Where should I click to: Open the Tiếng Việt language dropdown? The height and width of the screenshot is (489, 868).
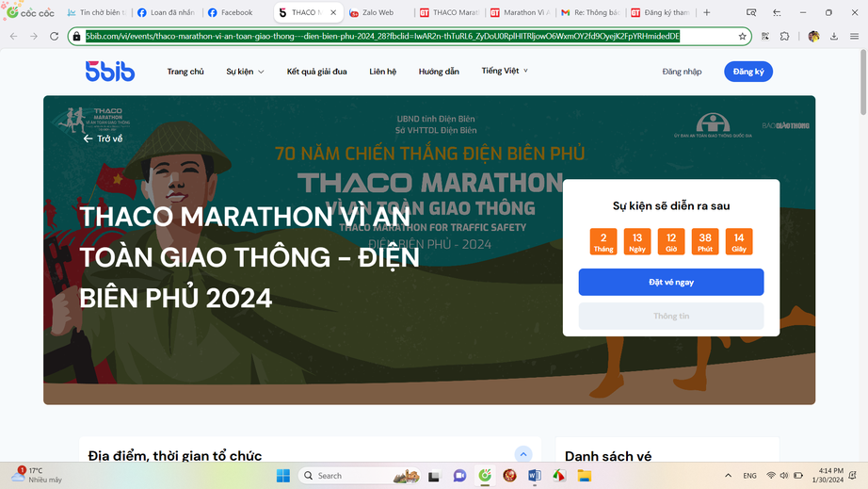click(505, 71)
